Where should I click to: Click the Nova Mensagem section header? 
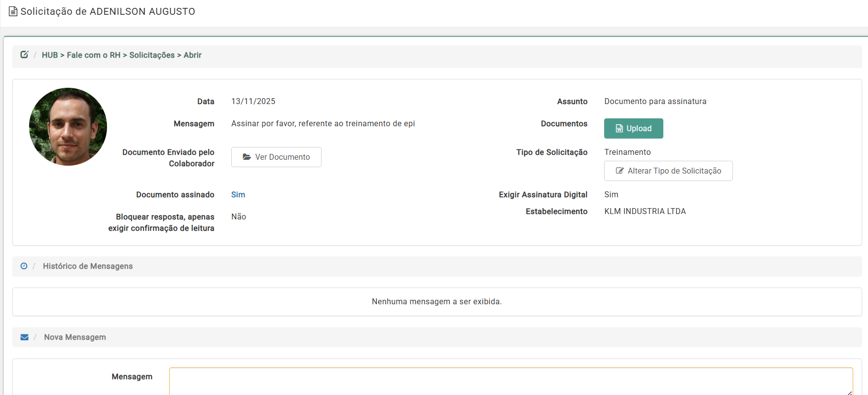(x=75, y=337)
